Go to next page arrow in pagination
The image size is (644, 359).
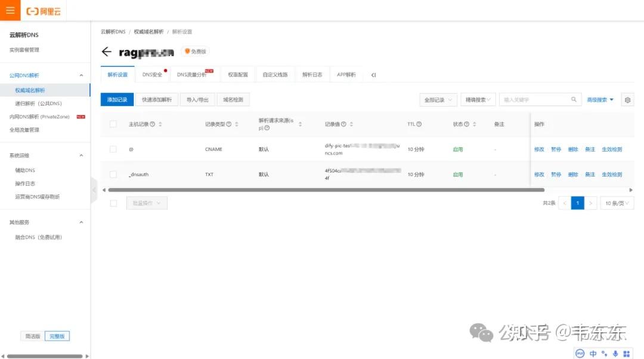[590, 203]
